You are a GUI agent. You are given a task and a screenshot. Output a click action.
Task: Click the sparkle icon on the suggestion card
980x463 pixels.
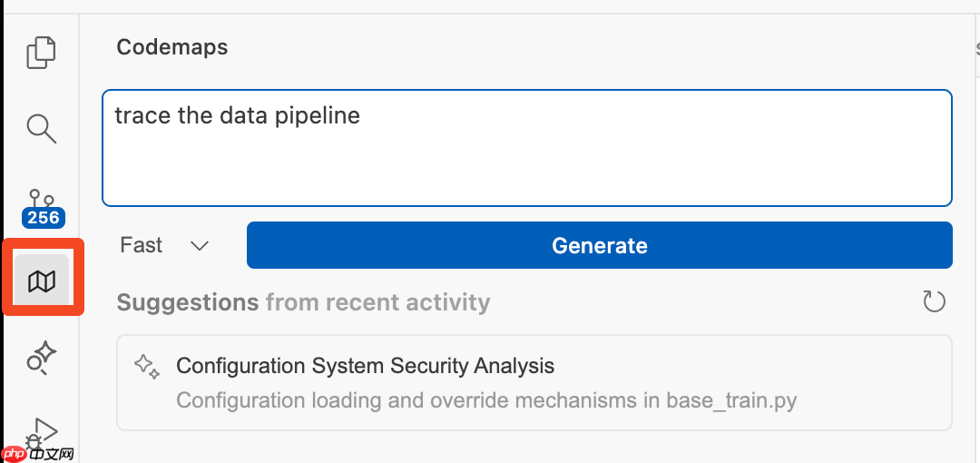coord(146,366)
